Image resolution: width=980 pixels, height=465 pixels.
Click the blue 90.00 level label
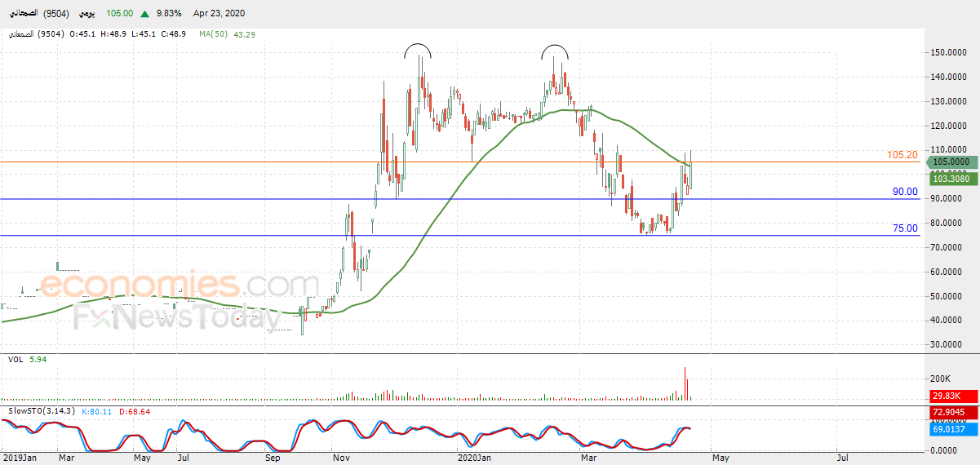[905, 192]
